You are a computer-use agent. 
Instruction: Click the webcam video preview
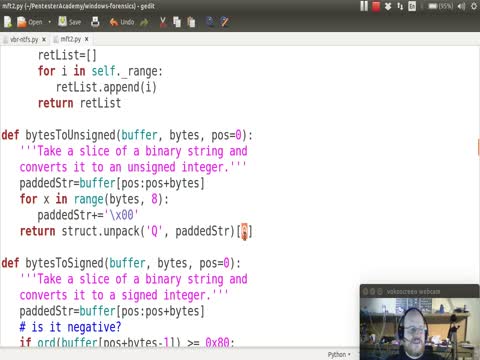(x=420, y=328)
